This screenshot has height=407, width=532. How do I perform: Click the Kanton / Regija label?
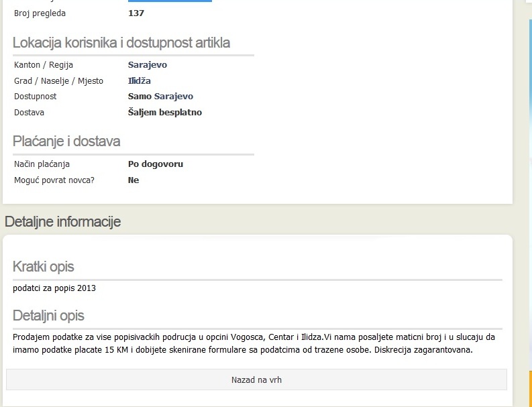pos(44,65)
